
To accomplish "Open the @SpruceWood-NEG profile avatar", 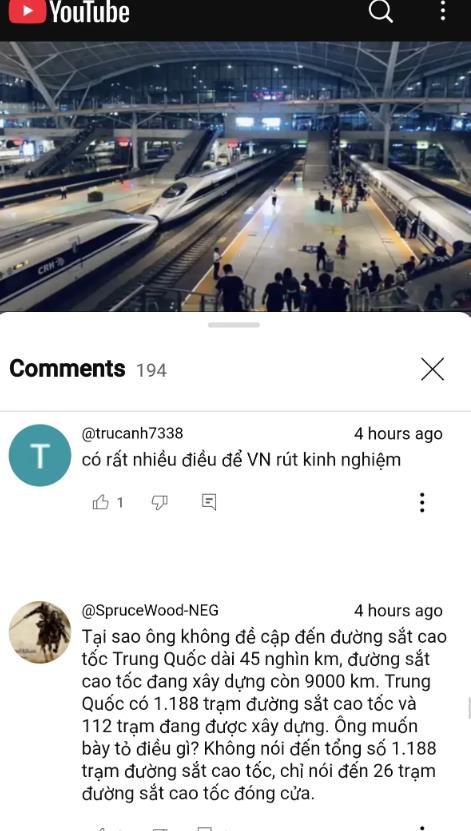I will [40, 632].
